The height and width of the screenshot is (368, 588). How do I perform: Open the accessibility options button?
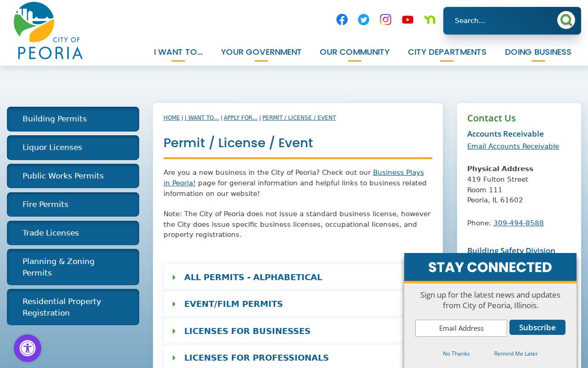(x=28, y=348)
